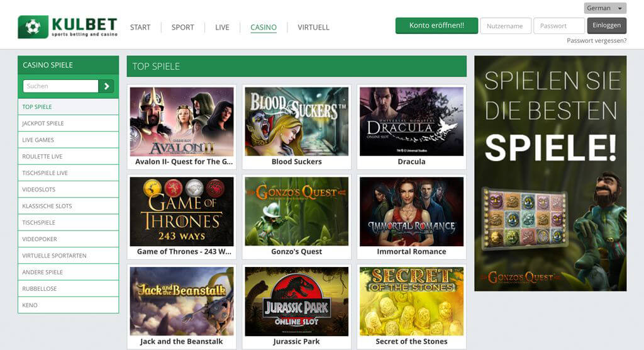
Task: Click the "Immortal Romance" title text
Action: [x=411, y=252]
